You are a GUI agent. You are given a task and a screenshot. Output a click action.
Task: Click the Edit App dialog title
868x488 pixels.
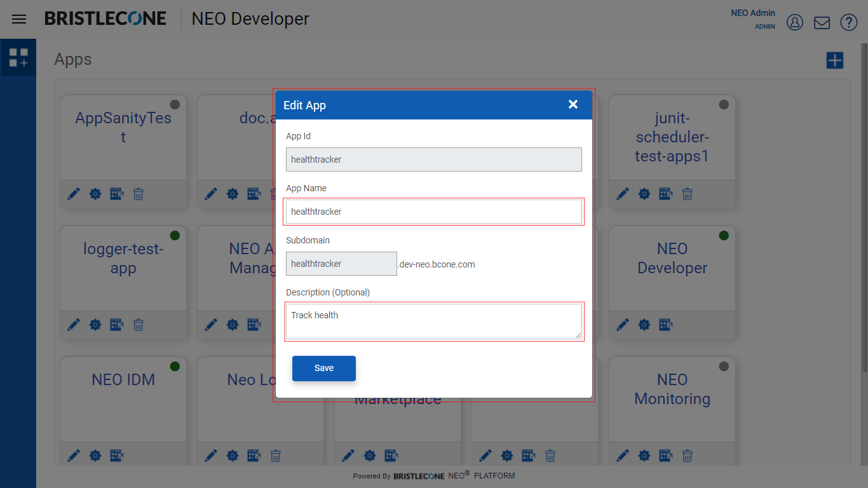pyautogui.click(x=304, y=105)
